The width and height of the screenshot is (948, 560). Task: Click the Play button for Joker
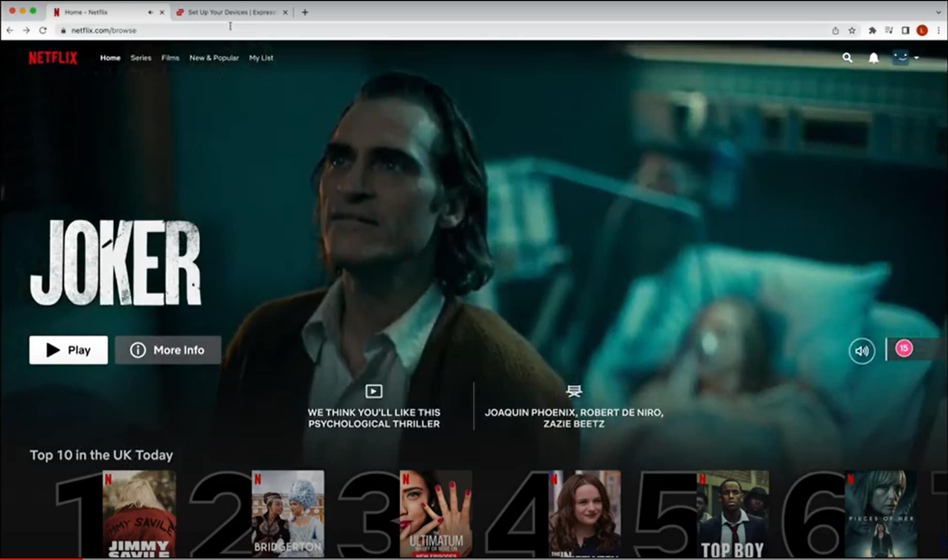coord(68,350)
